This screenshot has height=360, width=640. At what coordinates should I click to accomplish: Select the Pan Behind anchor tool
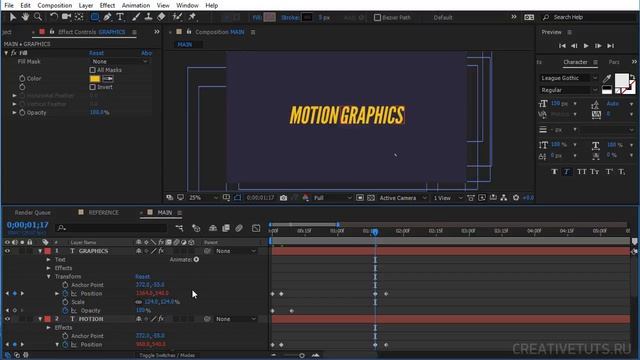(x=79, y=17)
